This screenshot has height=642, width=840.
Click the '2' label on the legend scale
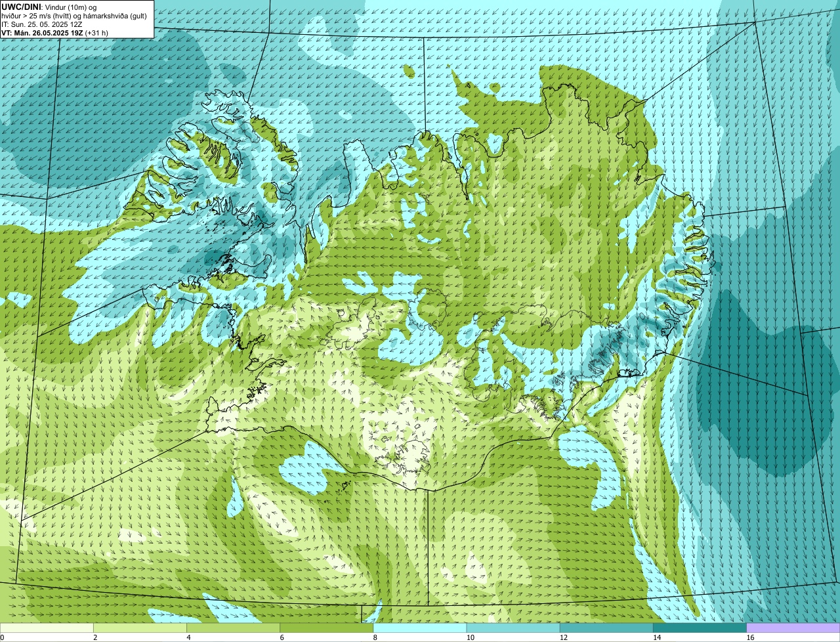(x=96, y=637)
